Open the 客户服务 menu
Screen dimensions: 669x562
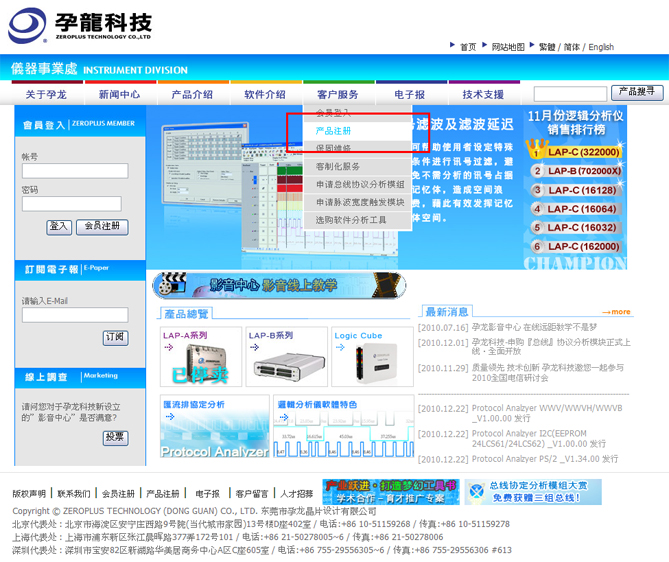click(337, 94)
